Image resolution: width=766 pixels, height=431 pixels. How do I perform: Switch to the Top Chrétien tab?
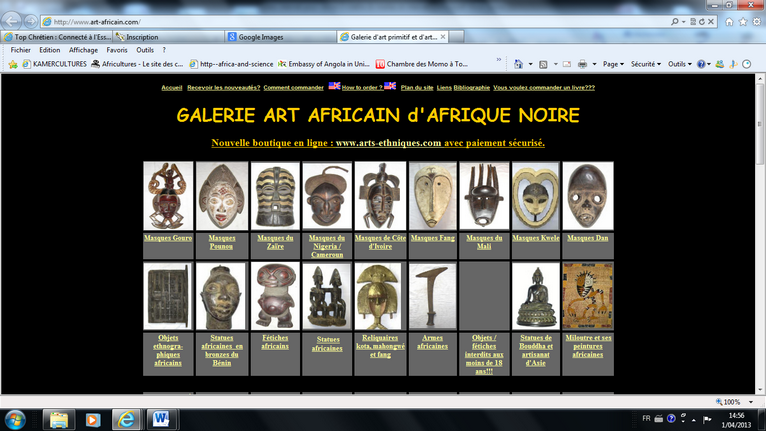tap(57, 37)
